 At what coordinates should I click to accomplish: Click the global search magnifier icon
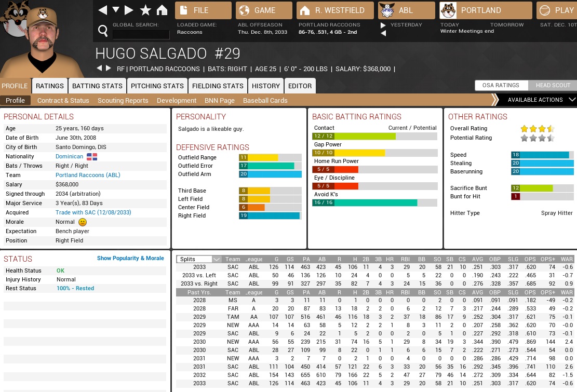tap(102, 31)
